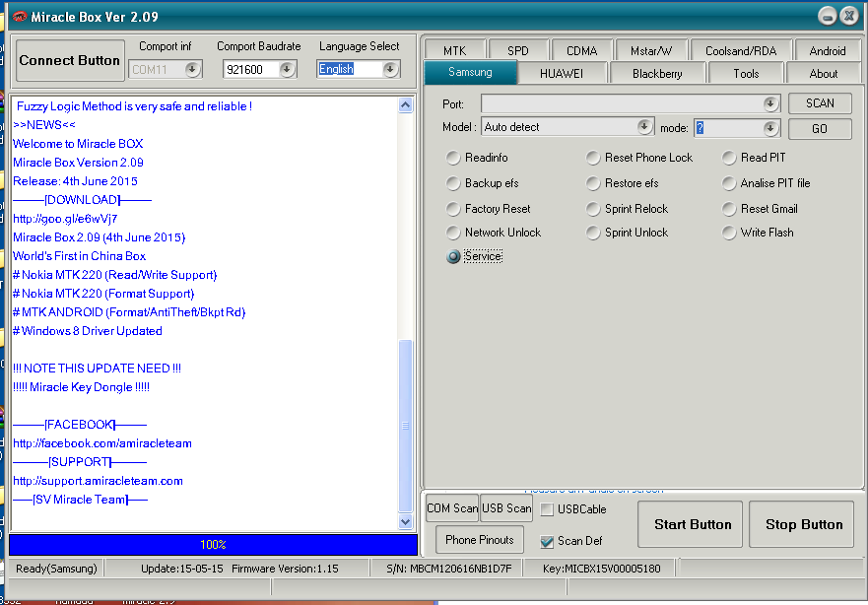The height and width of the screenshot is (605, 868).
Task: Click the log scrollbar down arrow
Action: click(x=405, y=521)
